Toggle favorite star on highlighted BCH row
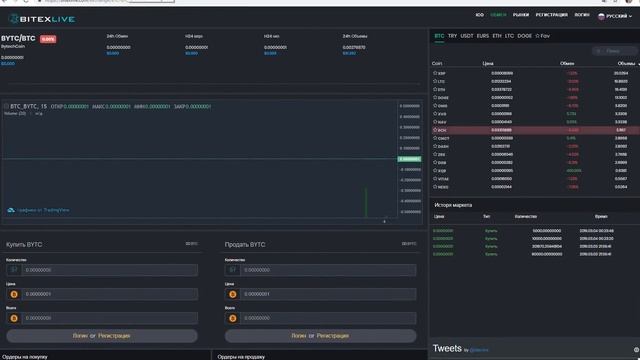Image resolution: width=640 pixels, height=360 pixels. [x=435, y=130]
